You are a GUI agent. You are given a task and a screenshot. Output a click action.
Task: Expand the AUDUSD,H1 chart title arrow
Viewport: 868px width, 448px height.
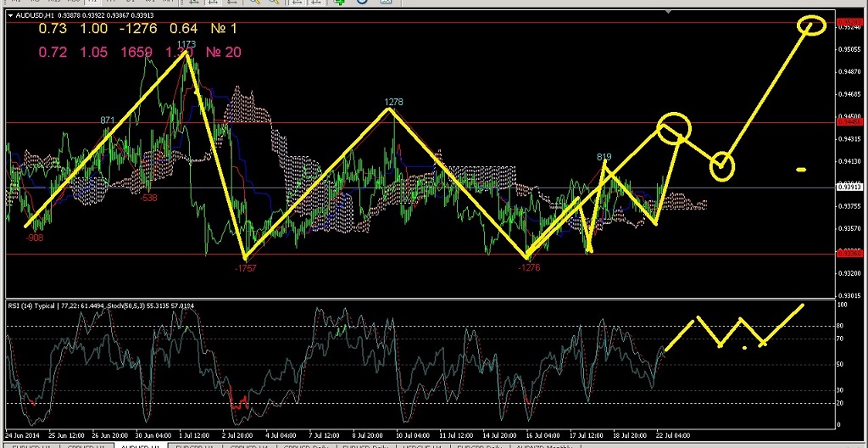point(9,14)
